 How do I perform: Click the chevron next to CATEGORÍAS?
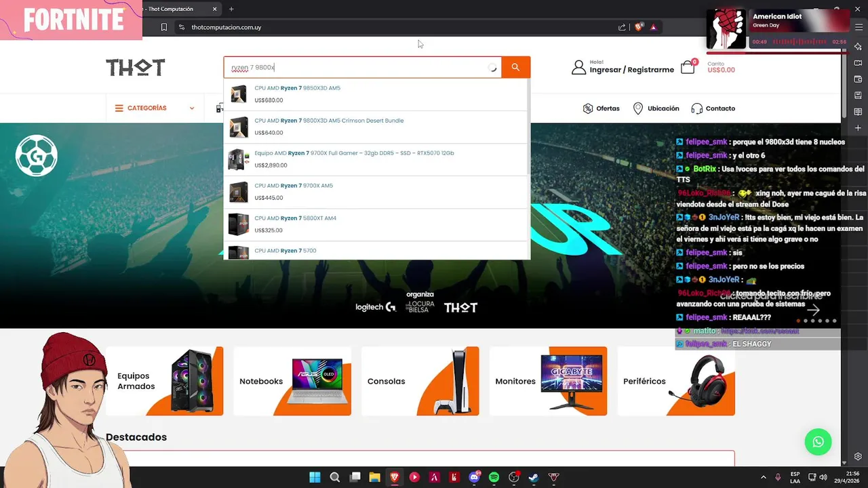192,108
